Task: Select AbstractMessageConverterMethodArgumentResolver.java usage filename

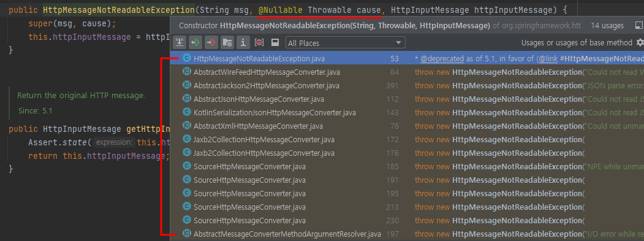Action: pyautogui.click(x=287, y=234)
